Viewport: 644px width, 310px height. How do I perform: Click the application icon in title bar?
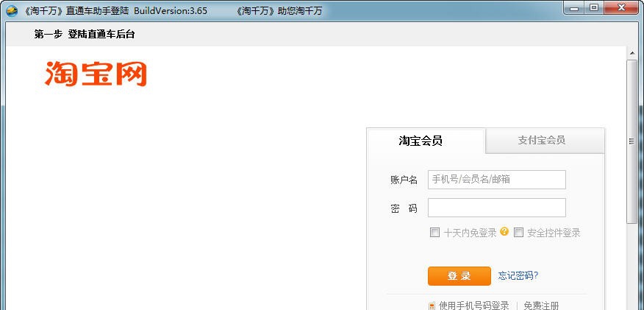[12, 10]
